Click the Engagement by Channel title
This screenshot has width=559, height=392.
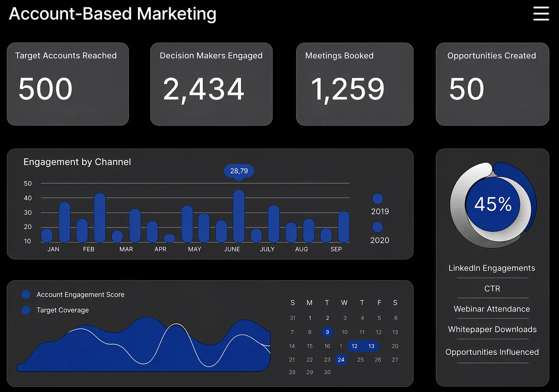click(77, 162)
